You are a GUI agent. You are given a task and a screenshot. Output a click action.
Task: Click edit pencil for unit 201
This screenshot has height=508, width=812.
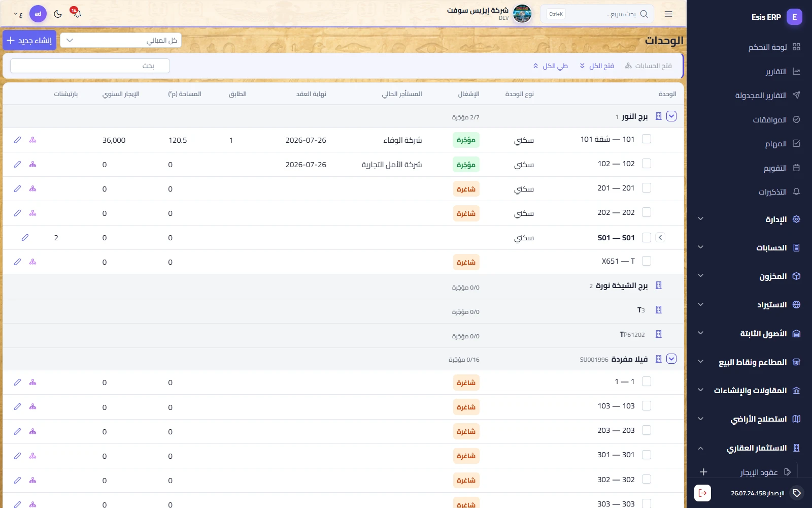pyautogui.click(x=17, y=188)
